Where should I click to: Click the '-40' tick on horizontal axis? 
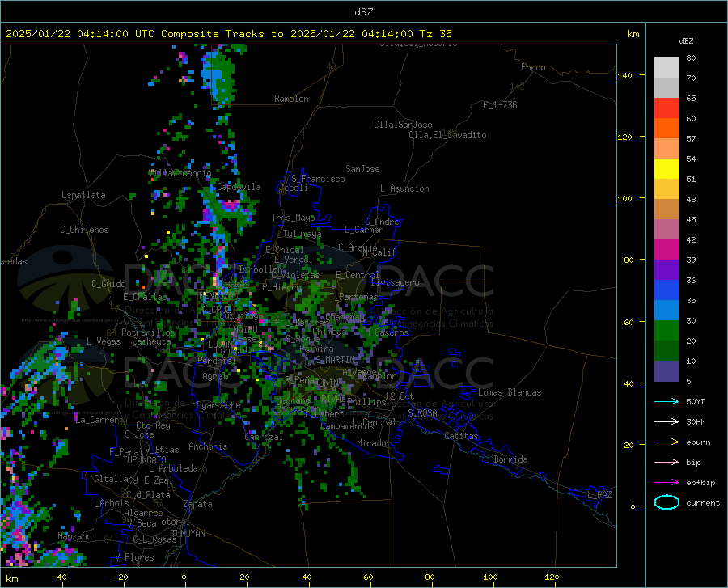click(x=59, y=577)
